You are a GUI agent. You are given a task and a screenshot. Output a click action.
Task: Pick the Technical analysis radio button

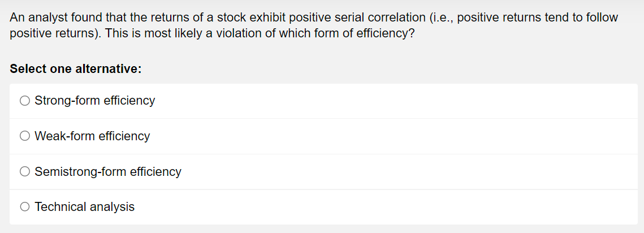coord(25,206)
